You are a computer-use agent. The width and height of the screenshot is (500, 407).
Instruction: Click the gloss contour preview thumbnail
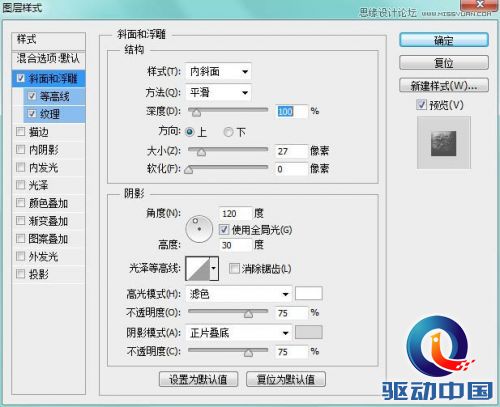click(x=198, y=268)
